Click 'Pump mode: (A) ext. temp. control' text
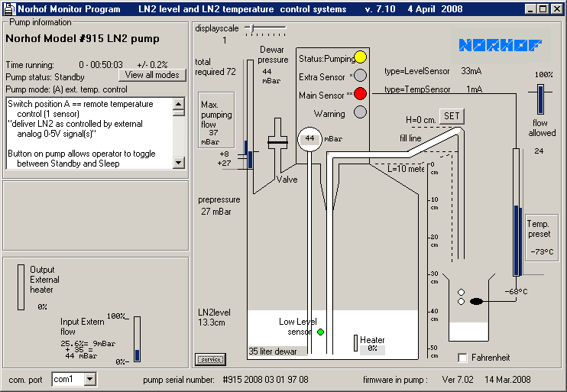 pos(66,89)
